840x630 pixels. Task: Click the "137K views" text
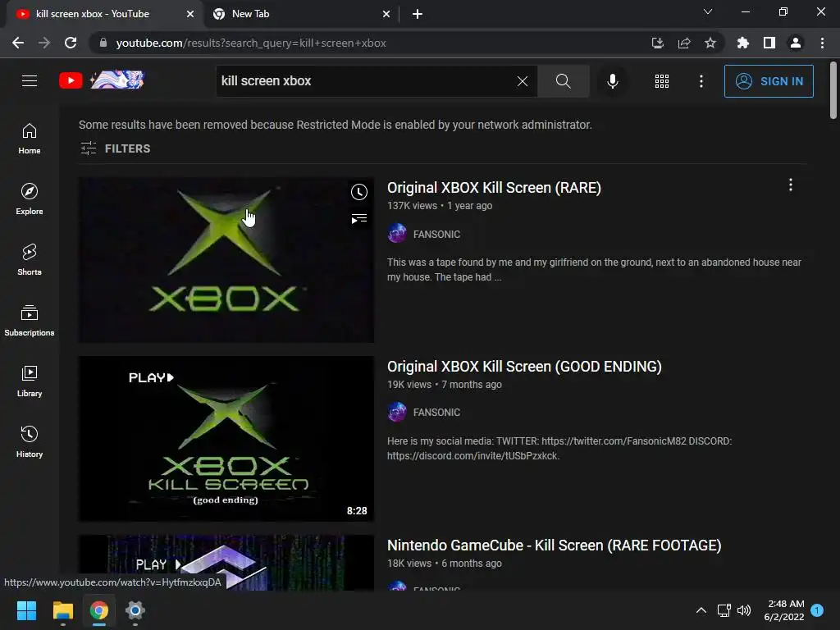pyautogui.click(x=412, y=206)
